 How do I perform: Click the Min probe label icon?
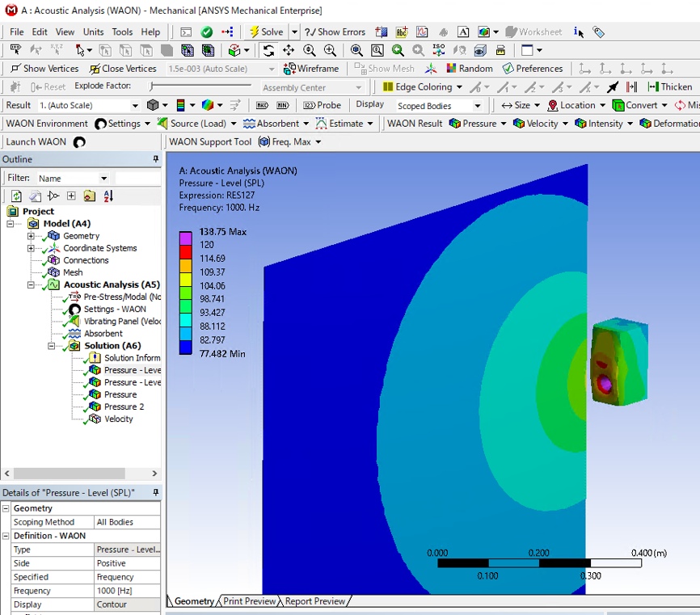click(283, 105)
